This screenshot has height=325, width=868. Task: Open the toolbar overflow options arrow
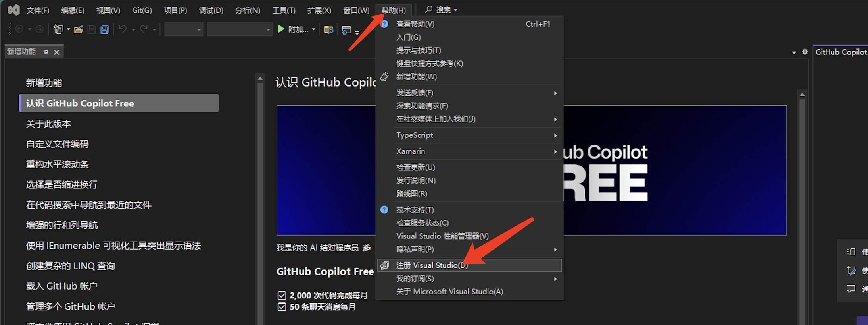point(357,33)
